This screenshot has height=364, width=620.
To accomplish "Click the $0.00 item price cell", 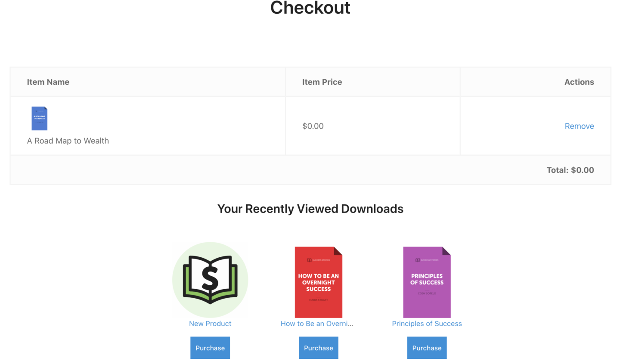I will 313,126.
